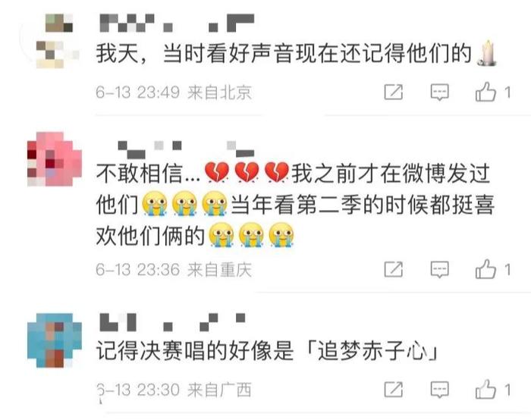Select comment mentioning 追梦赤子心
Screen dimensions: 531x420
[x=267, y=350]
